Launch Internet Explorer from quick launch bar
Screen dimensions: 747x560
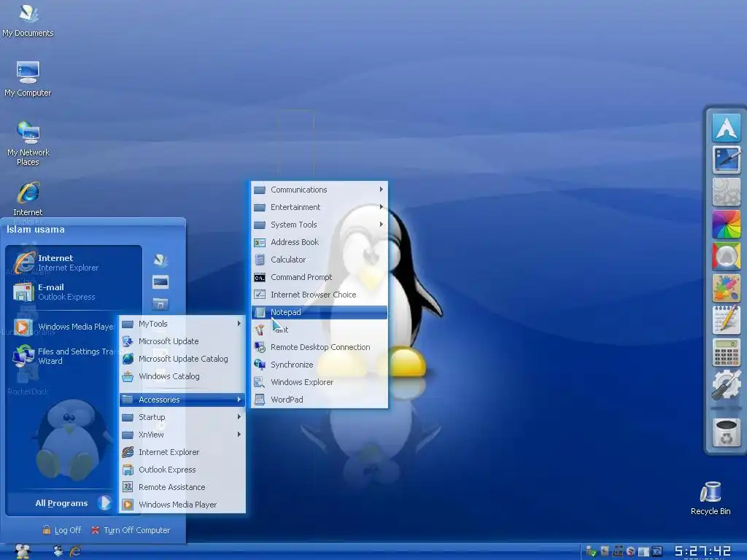pos(75,551)
